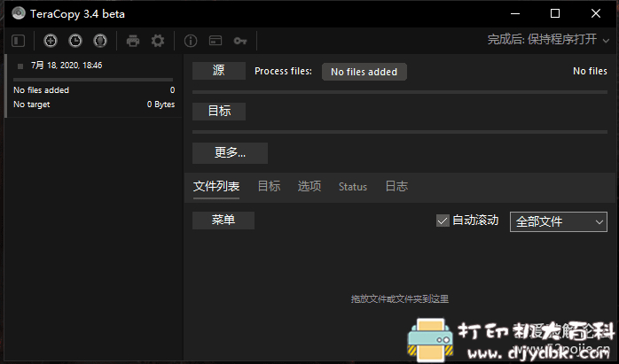Toggle the sidebar panel icon
The width and height of the screenshot is (619, 364).
tap(18, 41)
